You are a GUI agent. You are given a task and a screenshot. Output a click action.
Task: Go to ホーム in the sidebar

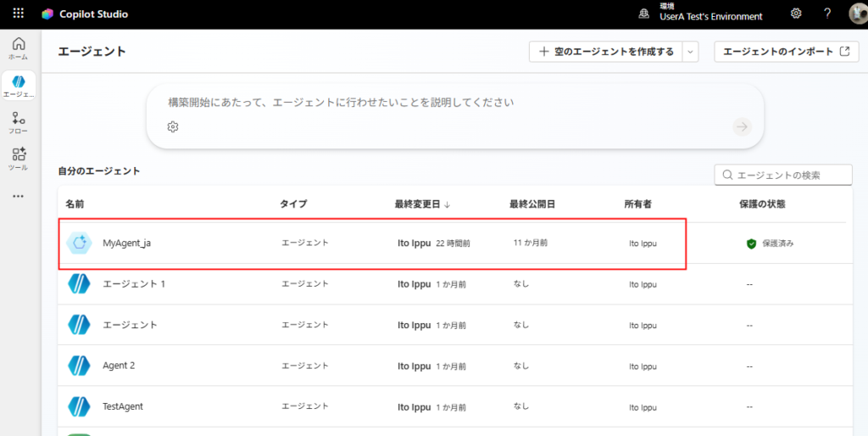coord(18,48)
